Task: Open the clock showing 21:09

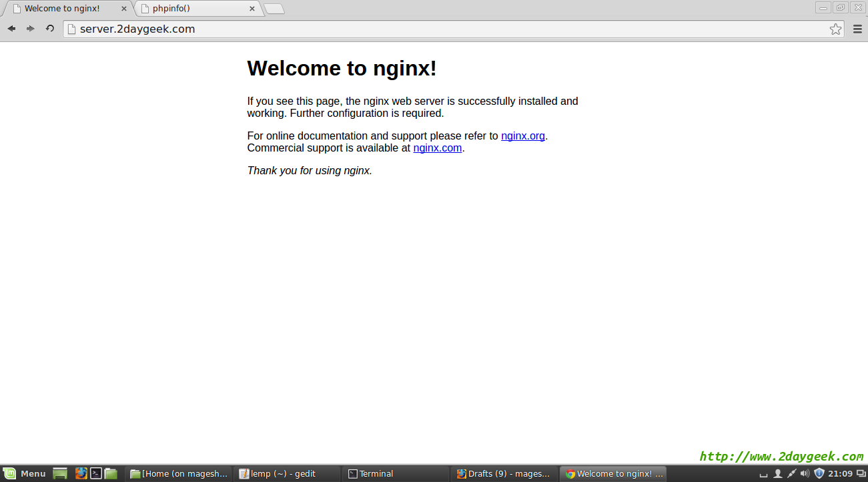Action: (x=840, y=473)
